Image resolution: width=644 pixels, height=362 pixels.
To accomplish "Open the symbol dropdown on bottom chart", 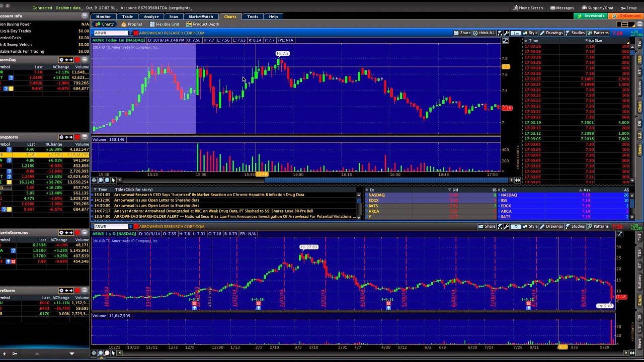I will tap(130, 227).
